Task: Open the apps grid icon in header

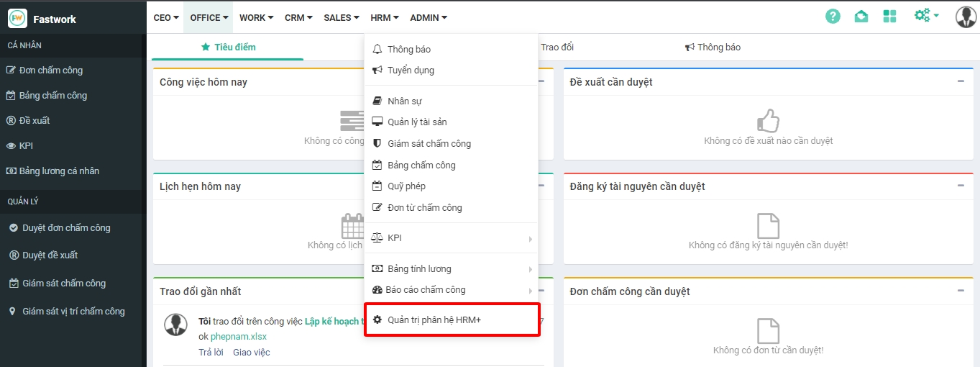Action: click(x=890, y=17)
